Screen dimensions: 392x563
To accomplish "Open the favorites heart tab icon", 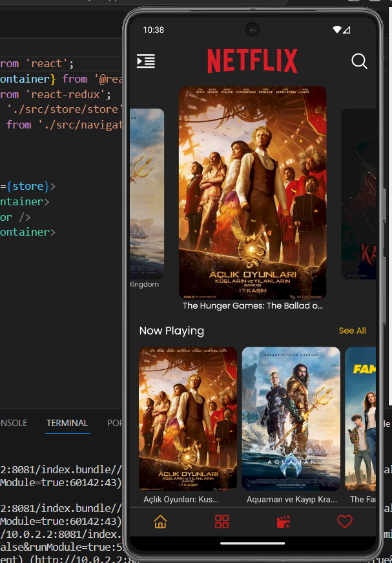I will point(345,522).
